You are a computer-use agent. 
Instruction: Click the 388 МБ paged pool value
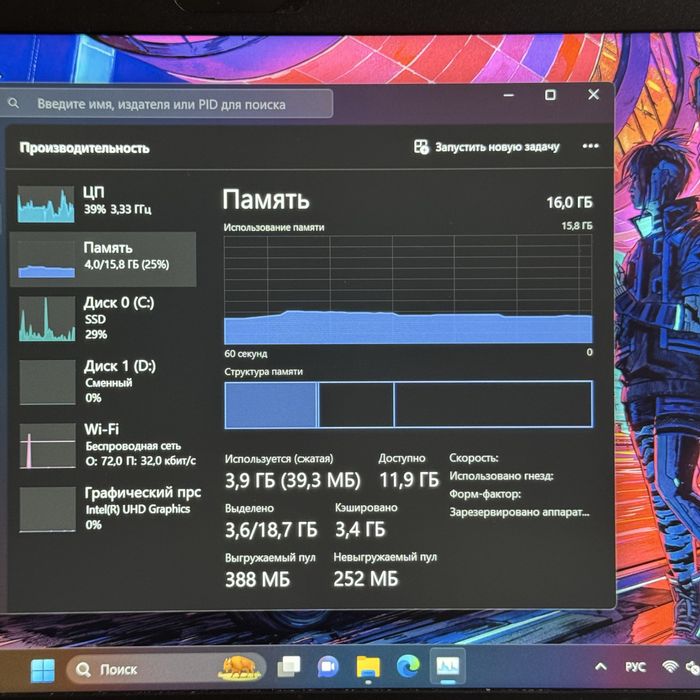[258, 579]
